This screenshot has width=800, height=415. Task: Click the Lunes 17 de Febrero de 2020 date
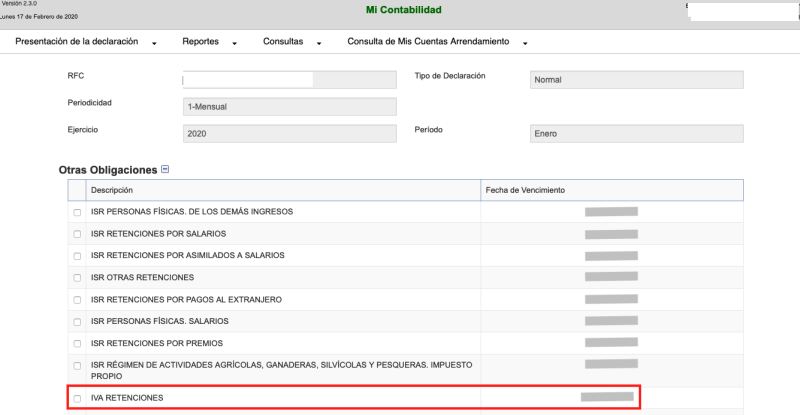pos(39,17)
